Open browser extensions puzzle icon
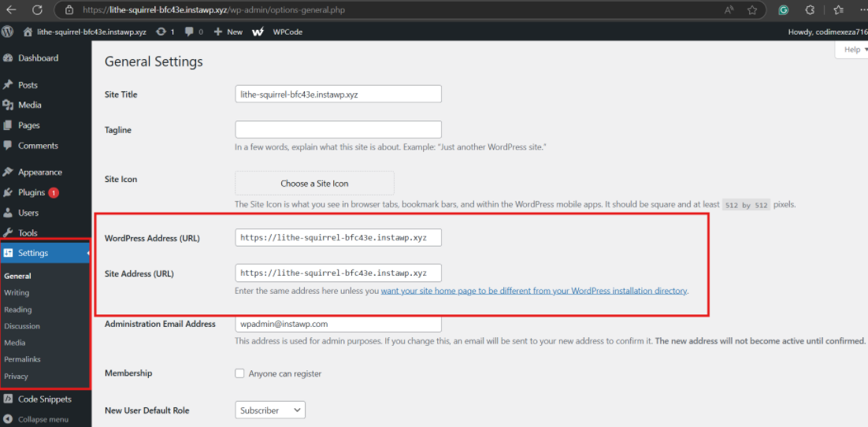This screenshot has height=427, width=868. click(810, 10)
